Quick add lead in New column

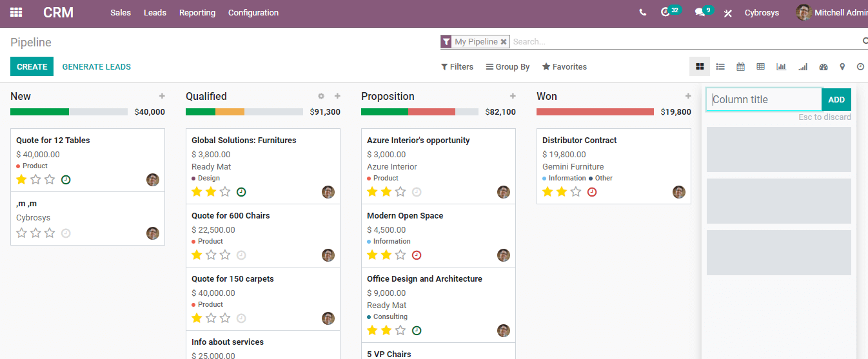[x=162, y=96]
